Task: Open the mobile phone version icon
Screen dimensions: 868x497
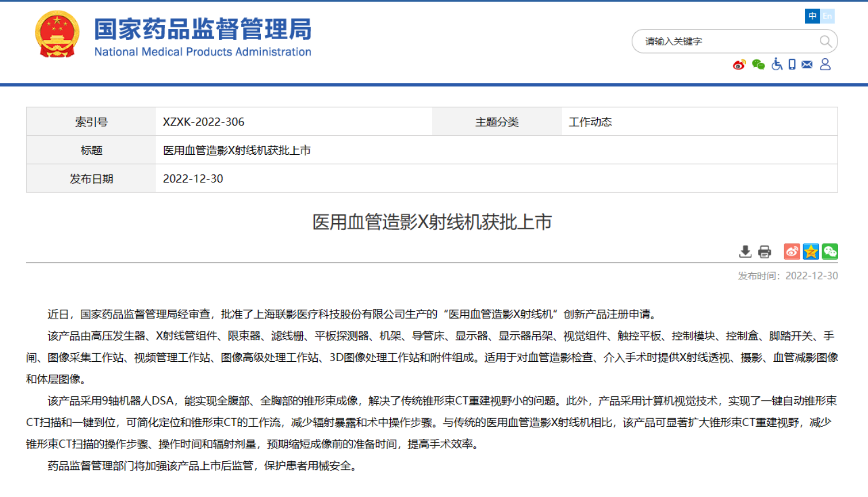Action: [792, 64]
